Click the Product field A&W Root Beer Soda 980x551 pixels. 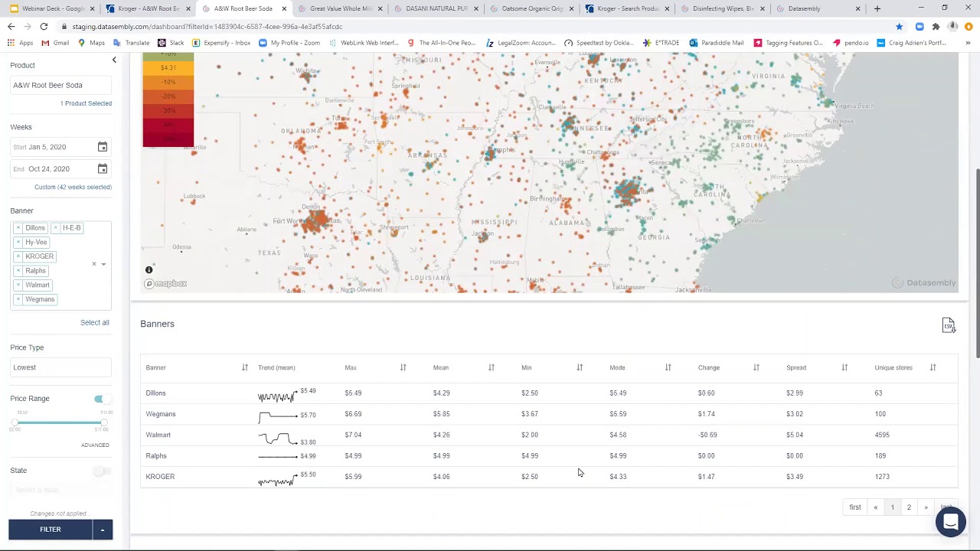coord(60,85)
